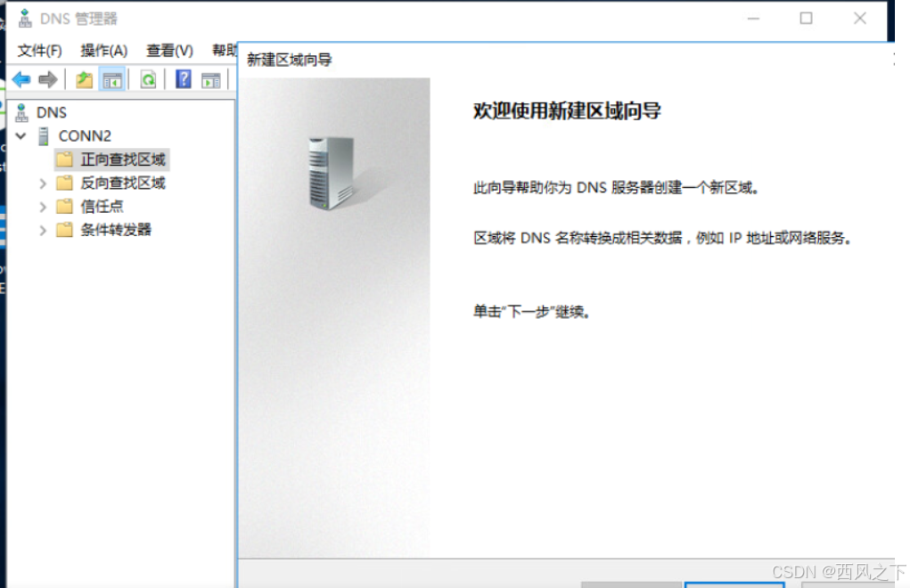Open the 文件(F) menu

(x=39, y=51)
